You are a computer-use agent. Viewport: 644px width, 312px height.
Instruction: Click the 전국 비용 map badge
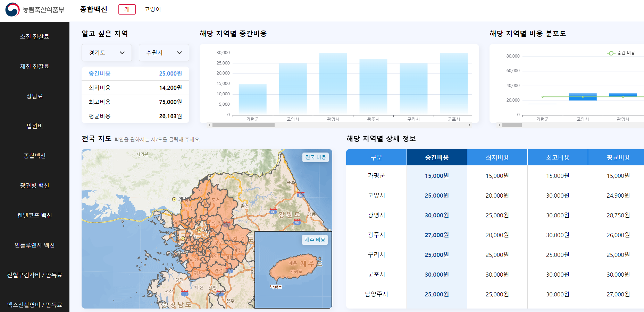coord(315,157)
